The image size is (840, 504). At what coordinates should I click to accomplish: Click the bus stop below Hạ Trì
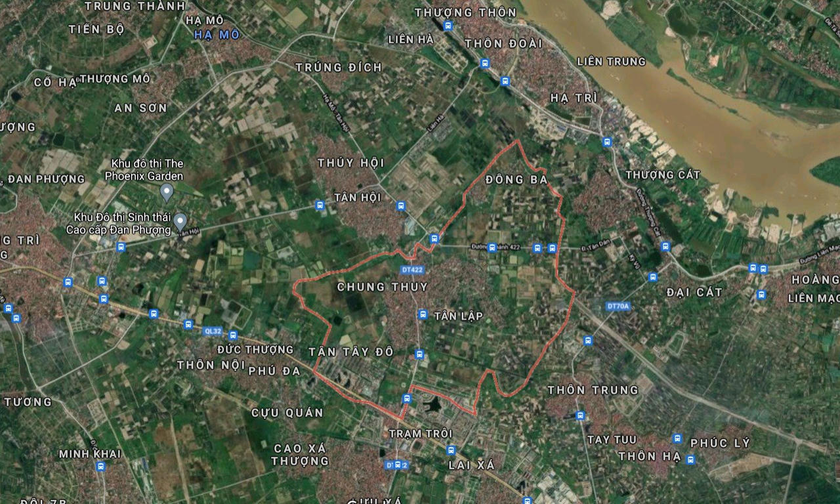606,141
